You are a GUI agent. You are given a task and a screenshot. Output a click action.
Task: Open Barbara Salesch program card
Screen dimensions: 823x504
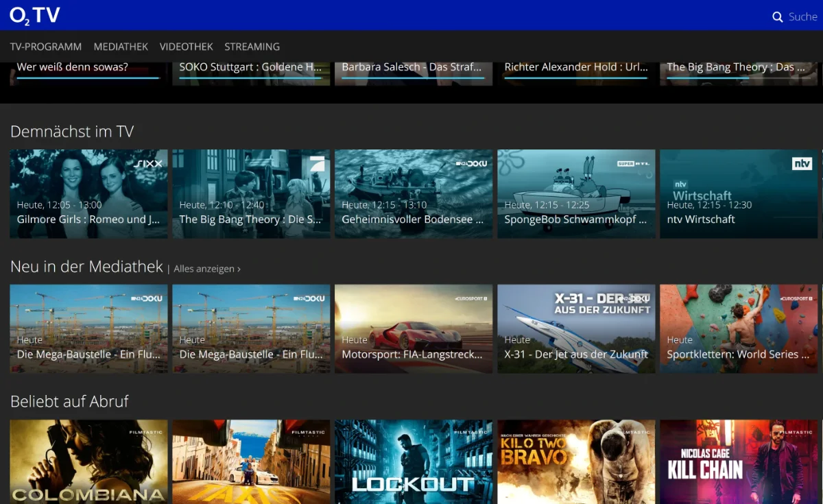point(414,73)
